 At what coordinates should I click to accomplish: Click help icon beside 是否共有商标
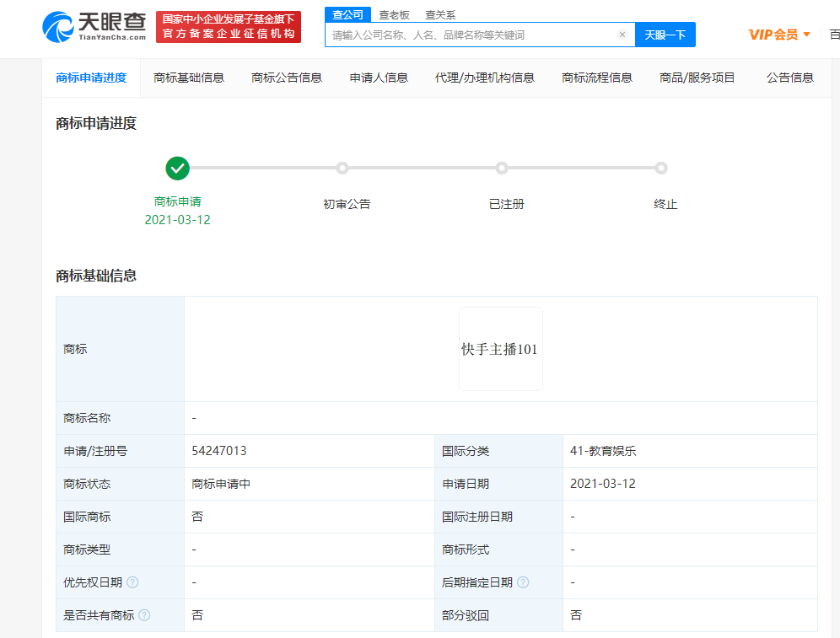coord(144,615)
